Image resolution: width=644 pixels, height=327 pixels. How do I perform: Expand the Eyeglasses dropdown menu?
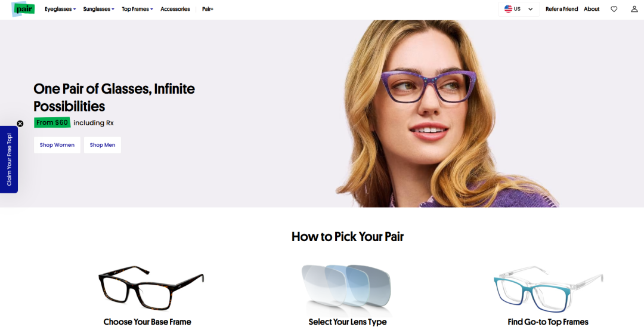tap(60, 9)
